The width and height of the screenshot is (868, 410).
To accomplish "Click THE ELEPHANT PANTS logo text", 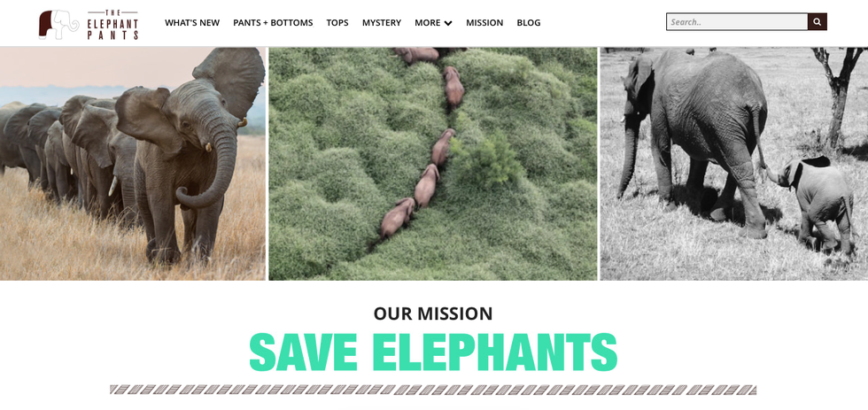I will point(112,25).
